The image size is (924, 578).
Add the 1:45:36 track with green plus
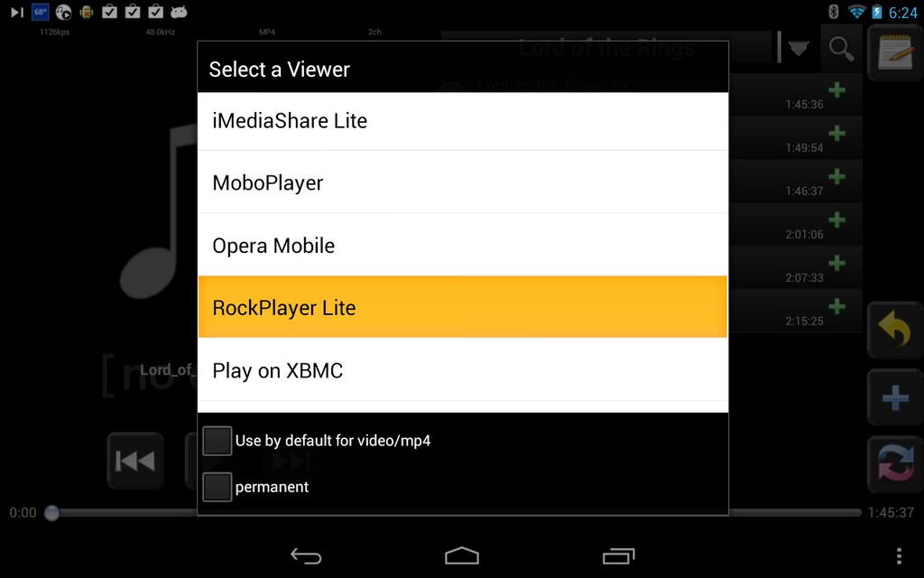pos(836,90)
